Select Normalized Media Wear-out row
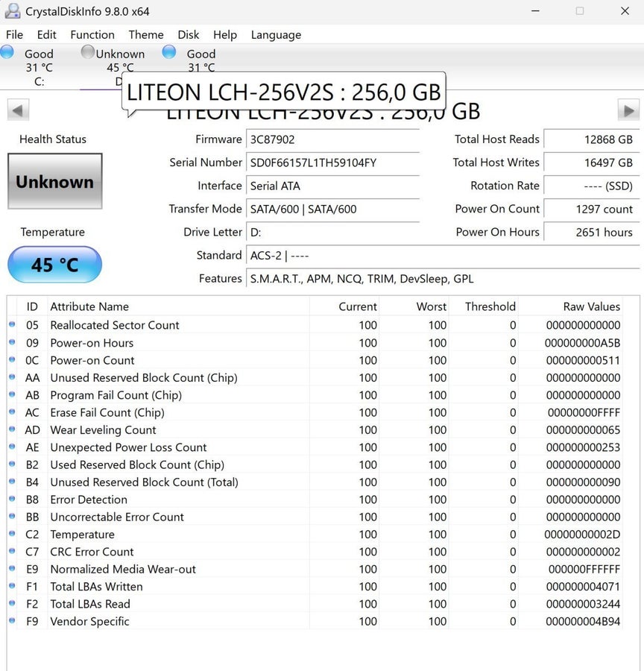The width and height of the screenshot is (644, 671). coord(315,569)
